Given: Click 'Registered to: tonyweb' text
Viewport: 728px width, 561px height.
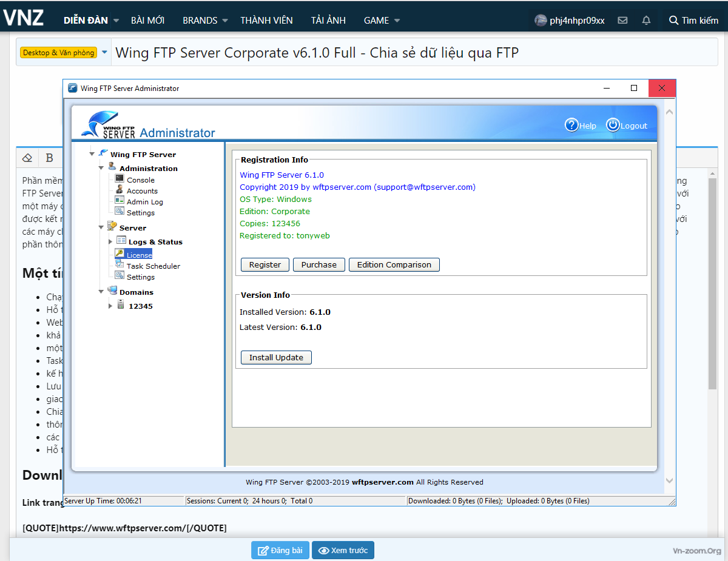Looking at the screenshot, I should pos(285,235).
